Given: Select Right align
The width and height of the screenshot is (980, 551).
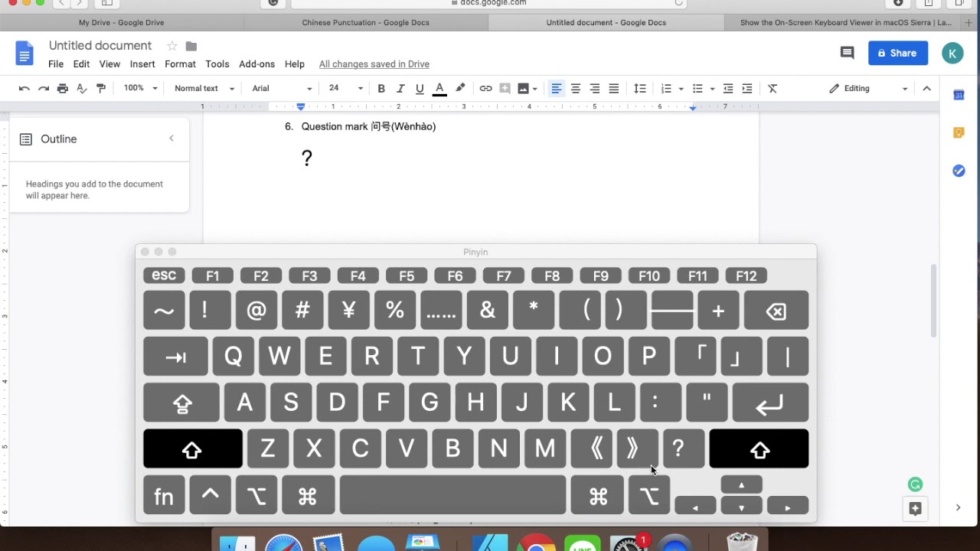Looking at the screenshot, I should point(595,89).
